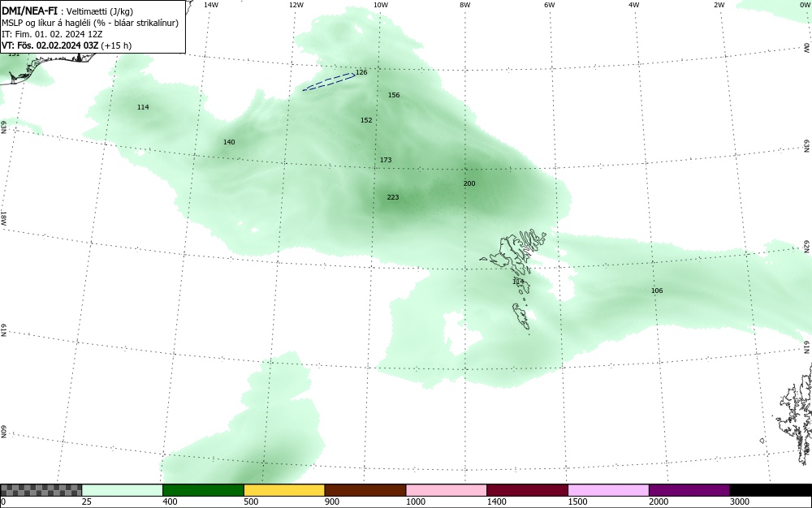Click the 62N latitude label
This screenshot has width=812, height=508.
point(807,246)
